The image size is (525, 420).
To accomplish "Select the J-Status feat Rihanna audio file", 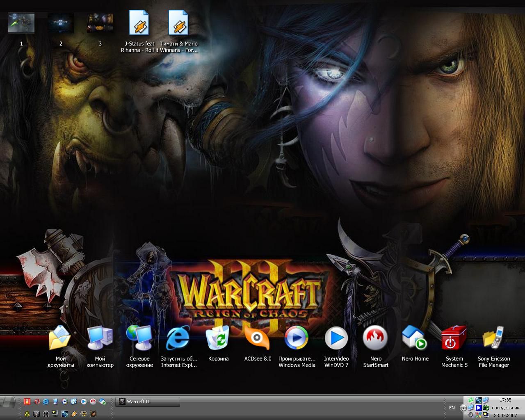I will [x=139, y=23].
